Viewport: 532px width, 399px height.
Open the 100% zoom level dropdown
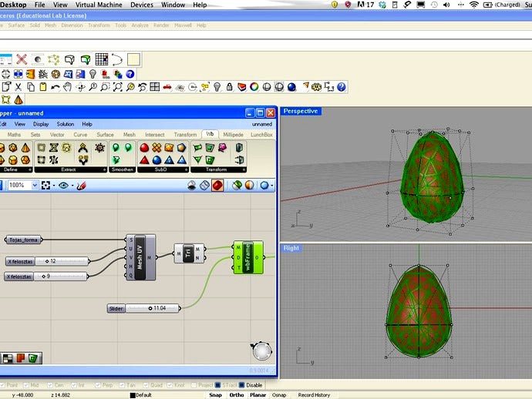click(34, 185)
